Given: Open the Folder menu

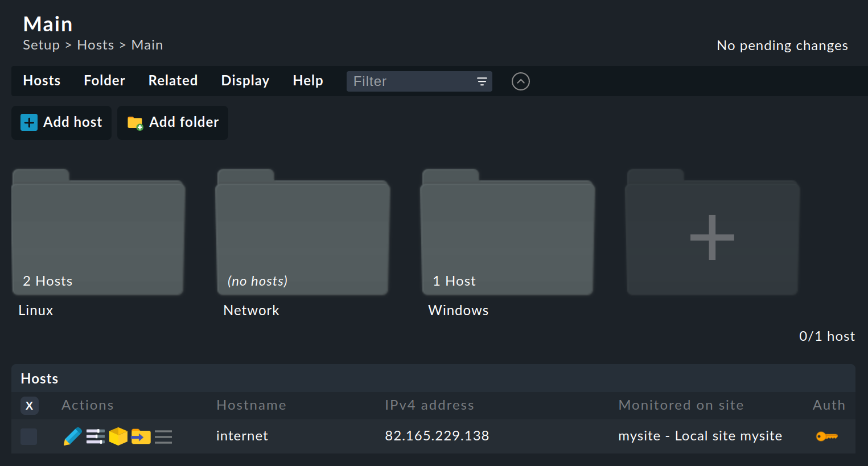Looking at the screenshot, I should pos(104,81).
